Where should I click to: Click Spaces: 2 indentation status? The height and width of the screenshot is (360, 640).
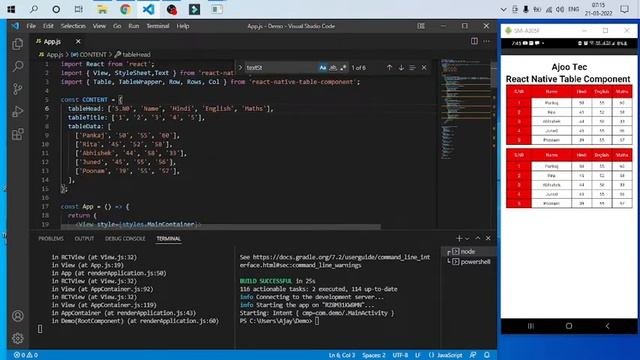point(374,355)
